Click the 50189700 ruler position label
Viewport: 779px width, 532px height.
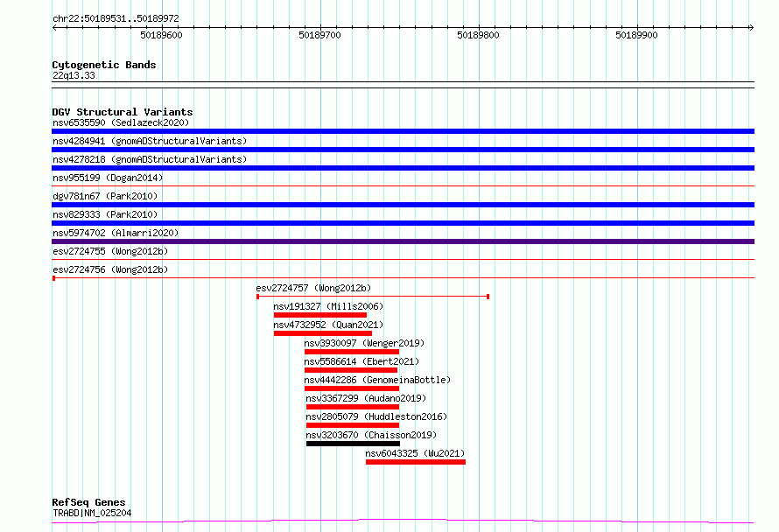[x=320, y=35]
